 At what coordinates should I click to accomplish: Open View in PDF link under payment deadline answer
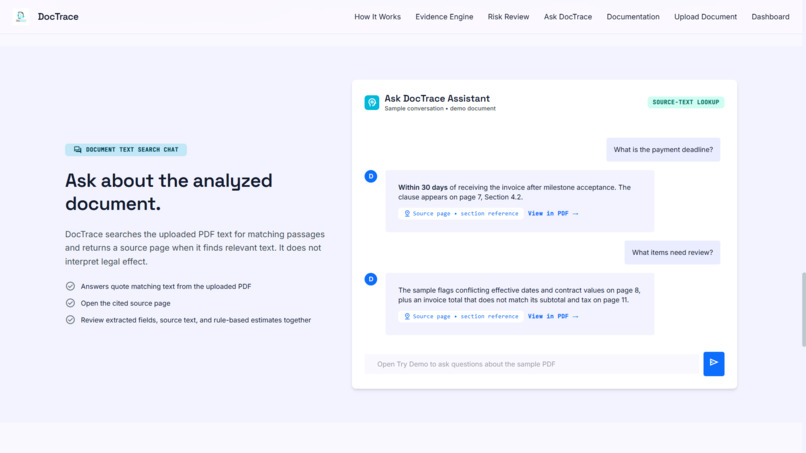click(x=553, y=213)
